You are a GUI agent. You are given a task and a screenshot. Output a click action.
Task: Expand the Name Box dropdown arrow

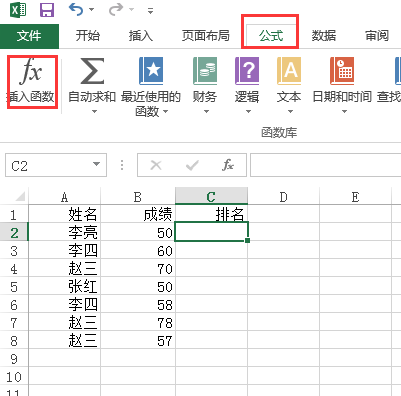96,164
